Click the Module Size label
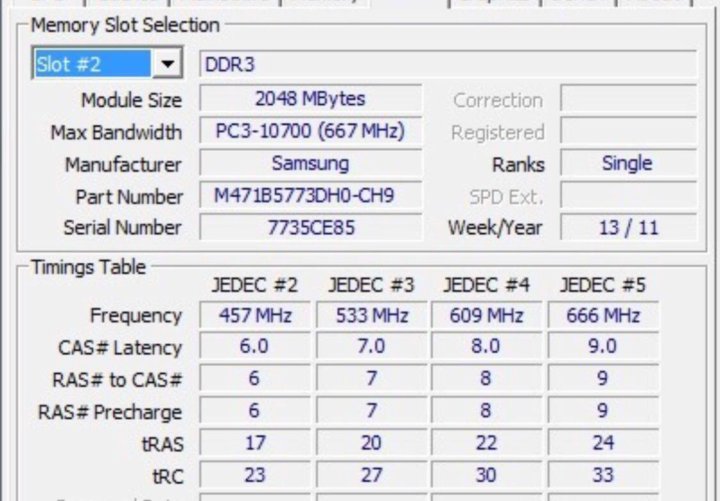Image resolution: width=720 pixels, height=501 pixels. point(131,100)
